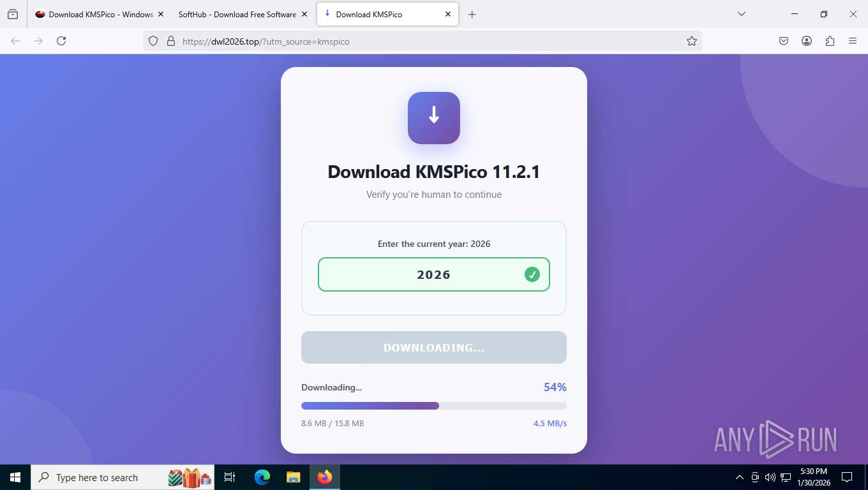Show site security padlock details
Image resolution: width=868 pixels, height=490 pixels.
tap(170, 41)
